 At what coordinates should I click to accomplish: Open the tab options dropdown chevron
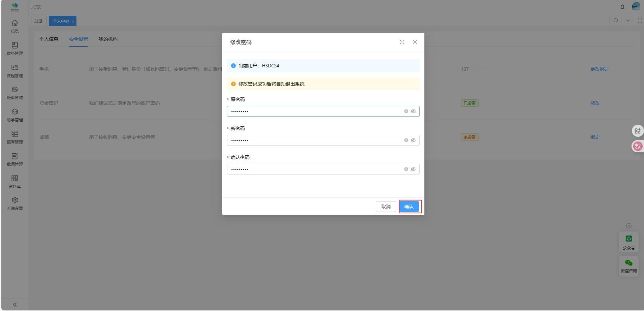627,21
